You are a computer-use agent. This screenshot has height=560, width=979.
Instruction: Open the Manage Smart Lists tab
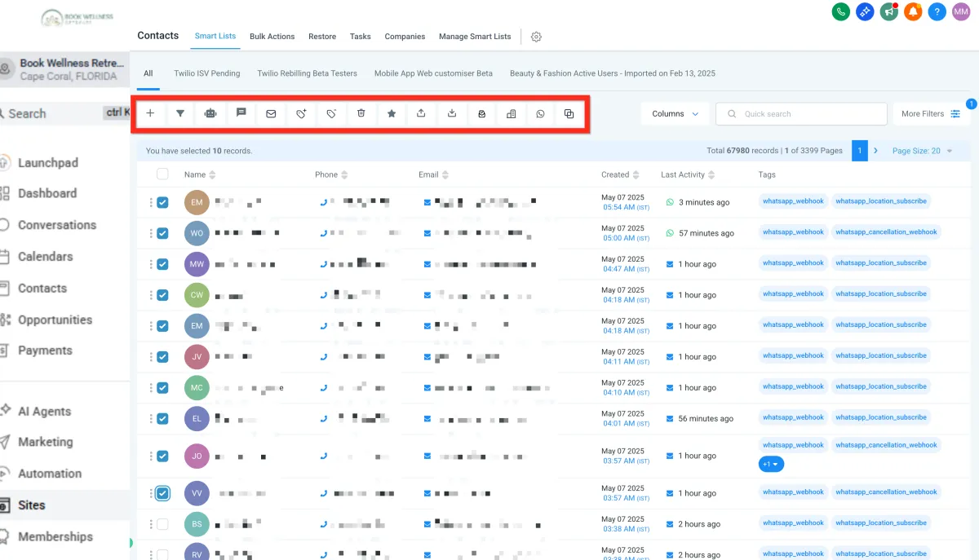coord(475,37)
